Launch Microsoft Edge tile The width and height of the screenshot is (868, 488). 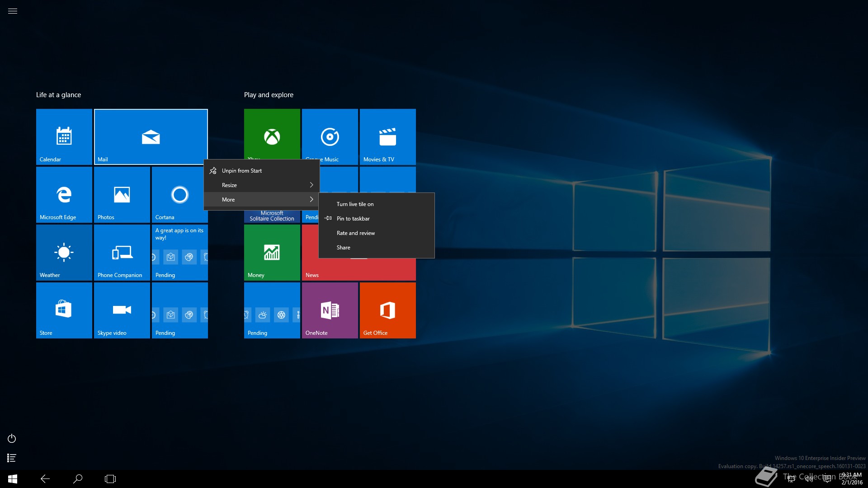pyautogui.click(x=64, y=195)
